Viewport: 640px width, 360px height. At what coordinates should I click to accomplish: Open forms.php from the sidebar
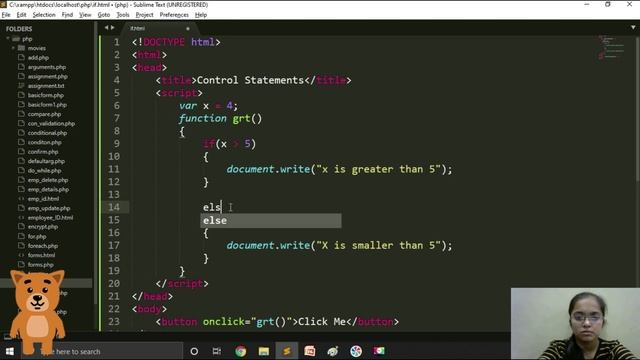[40, 264]
